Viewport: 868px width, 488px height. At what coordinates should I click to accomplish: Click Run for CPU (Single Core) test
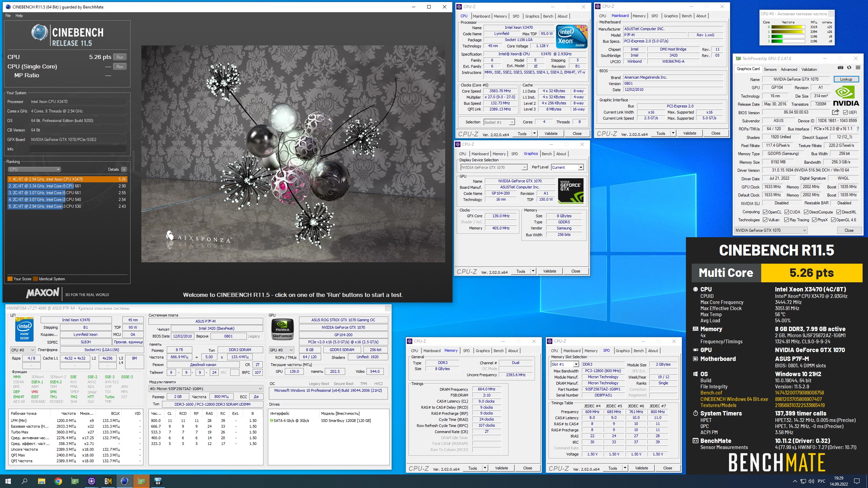(x=120, y=67)
